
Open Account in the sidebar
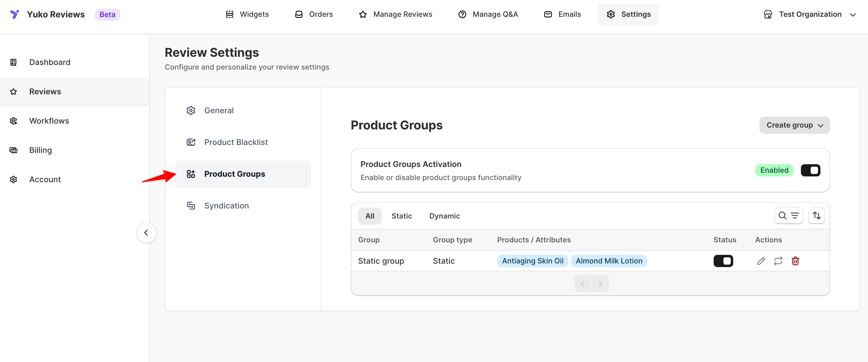click(75, 179)
